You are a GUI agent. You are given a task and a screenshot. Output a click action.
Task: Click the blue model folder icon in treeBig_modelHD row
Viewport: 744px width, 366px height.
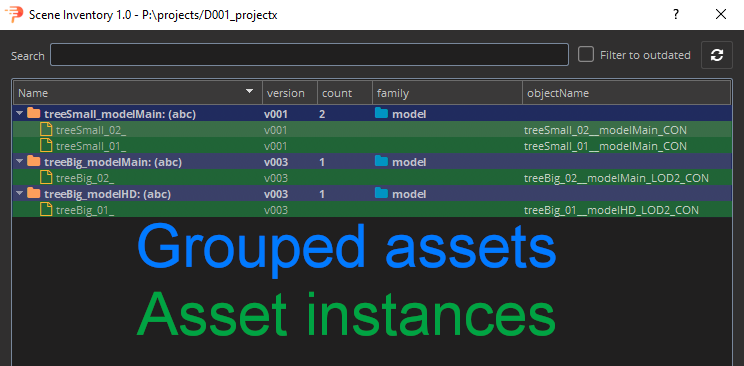[381, 194]
